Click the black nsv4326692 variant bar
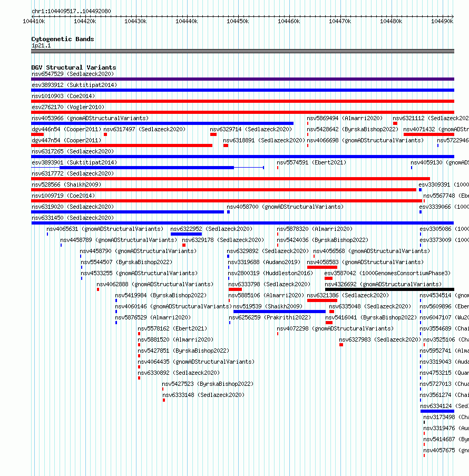Screen dimensions: 469x476 point(389,289)
